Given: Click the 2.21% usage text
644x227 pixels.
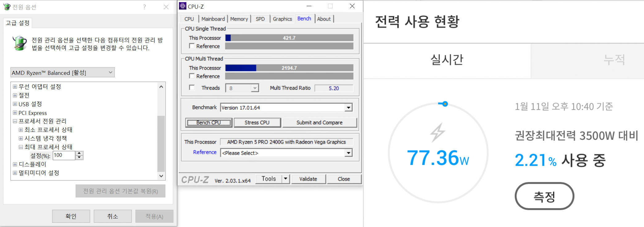Looking at the screenshot, I should point(535,160).
